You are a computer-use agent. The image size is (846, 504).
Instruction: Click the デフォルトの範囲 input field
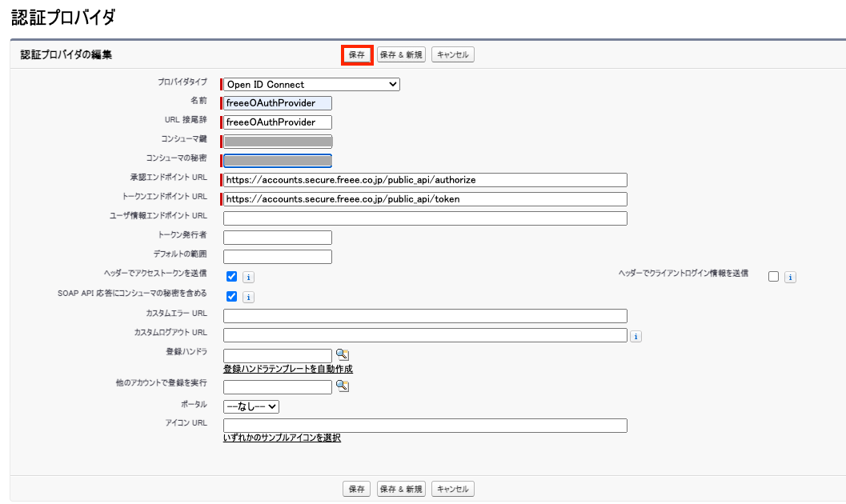coord(278,257)
